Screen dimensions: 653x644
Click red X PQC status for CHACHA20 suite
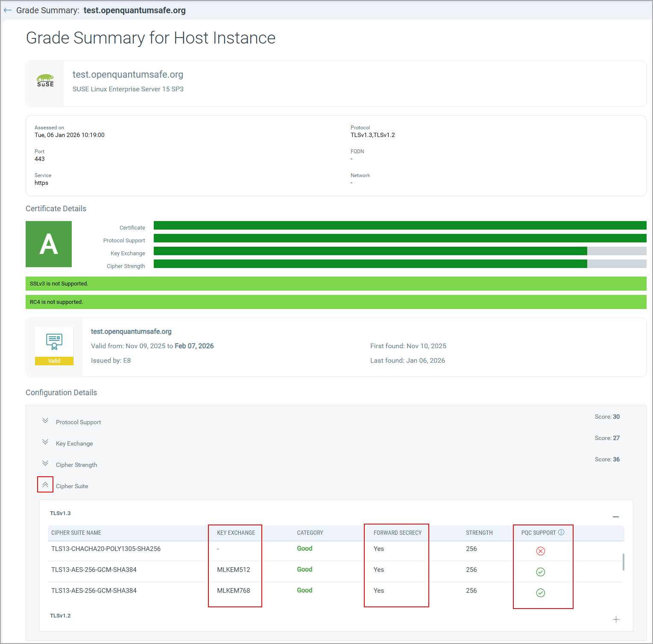coord(540,551)
